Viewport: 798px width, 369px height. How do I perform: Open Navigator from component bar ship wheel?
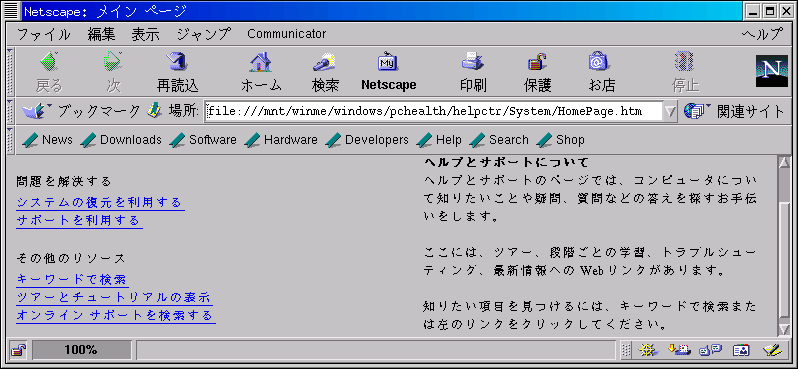pyautogui.click(x=648, y=350)
